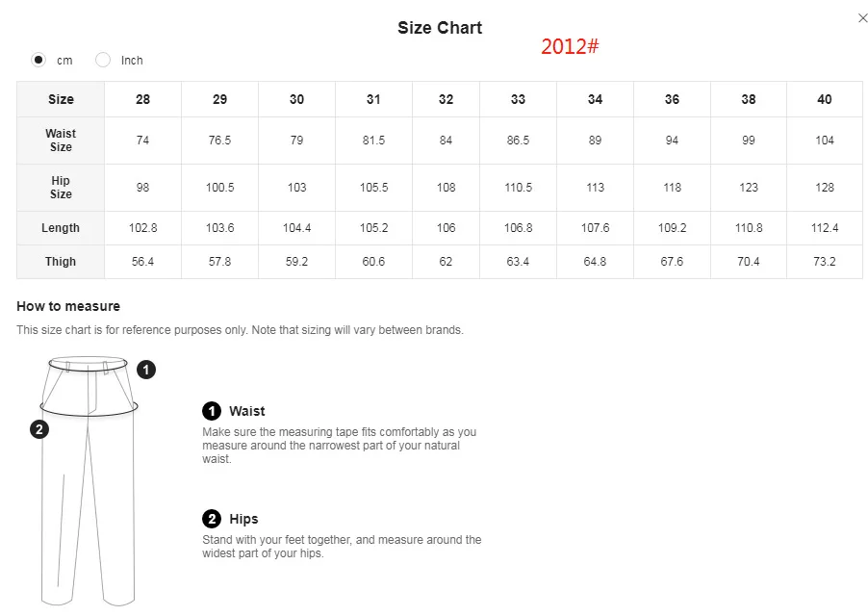This screenshot has height=616, width=868.
Task: Click the numbered 2 icon beside Hips heading
Action: click(212, 519)
